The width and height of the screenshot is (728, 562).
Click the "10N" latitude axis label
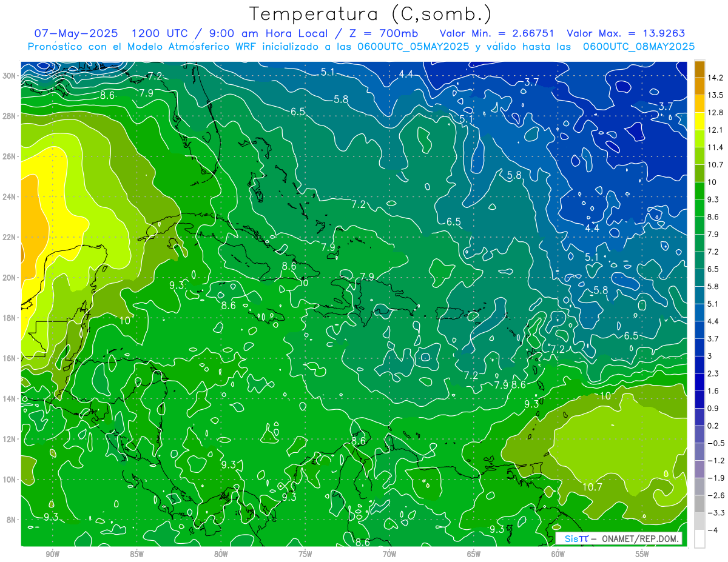[x=9, y=480]
